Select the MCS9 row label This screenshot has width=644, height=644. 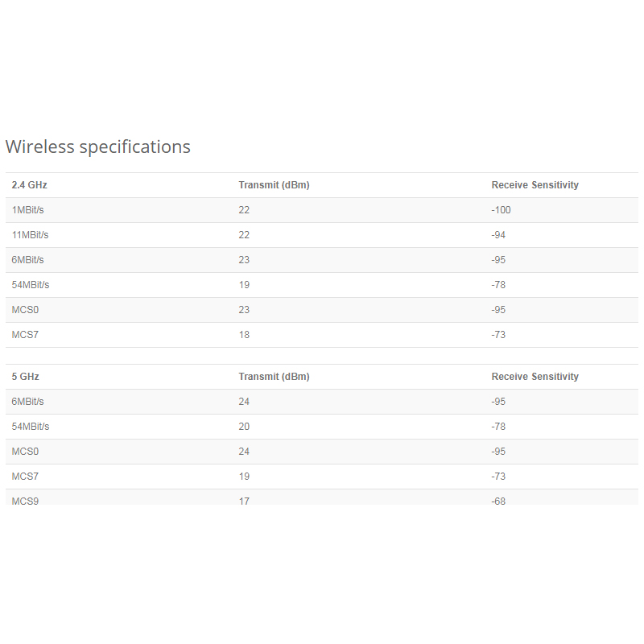coord(25,501)
